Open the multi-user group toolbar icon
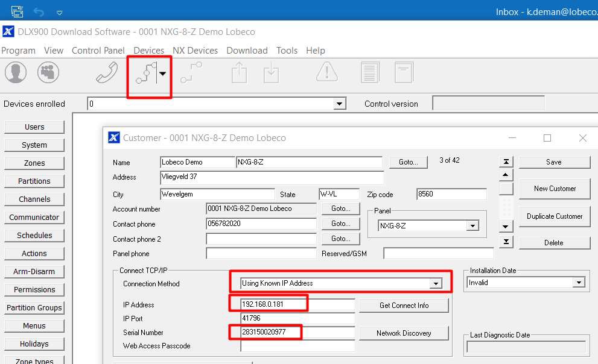The image size is (598, 364). [48, 72]
